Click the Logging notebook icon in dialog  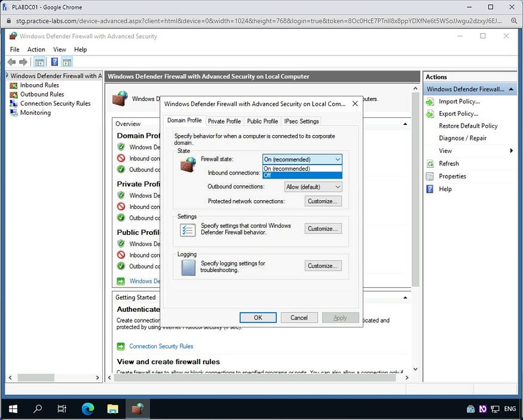(x=188, y=268)
